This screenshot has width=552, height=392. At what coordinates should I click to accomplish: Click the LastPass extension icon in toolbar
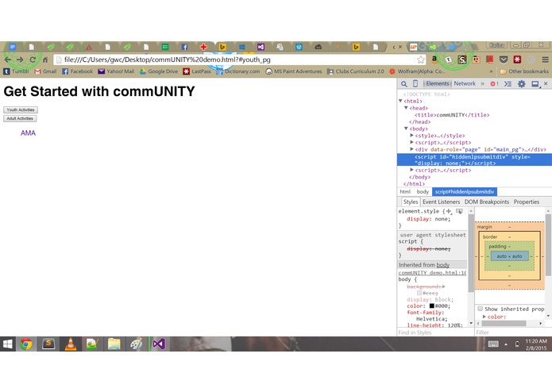[x=517, y=60]
